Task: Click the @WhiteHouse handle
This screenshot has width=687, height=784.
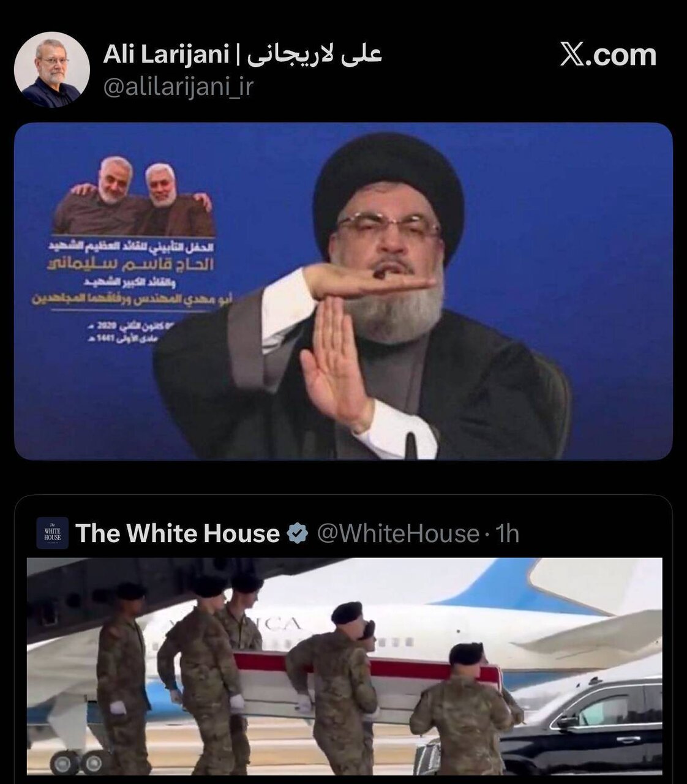Action: point(398,533)
